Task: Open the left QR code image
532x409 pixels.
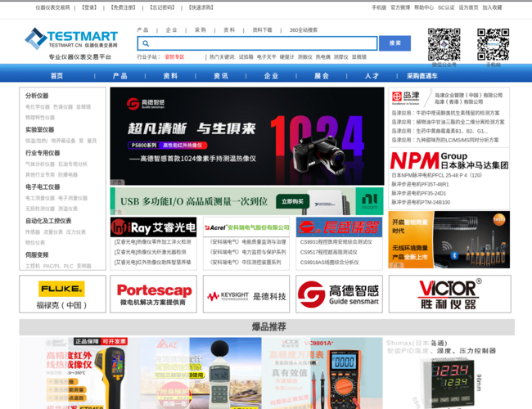Action: (444, 44)
